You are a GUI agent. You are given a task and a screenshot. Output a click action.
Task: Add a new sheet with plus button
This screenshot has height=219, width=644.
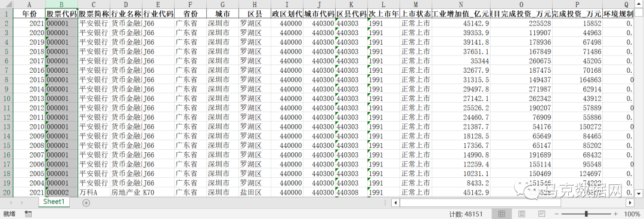pyautogui.click(x=86, y=202)
